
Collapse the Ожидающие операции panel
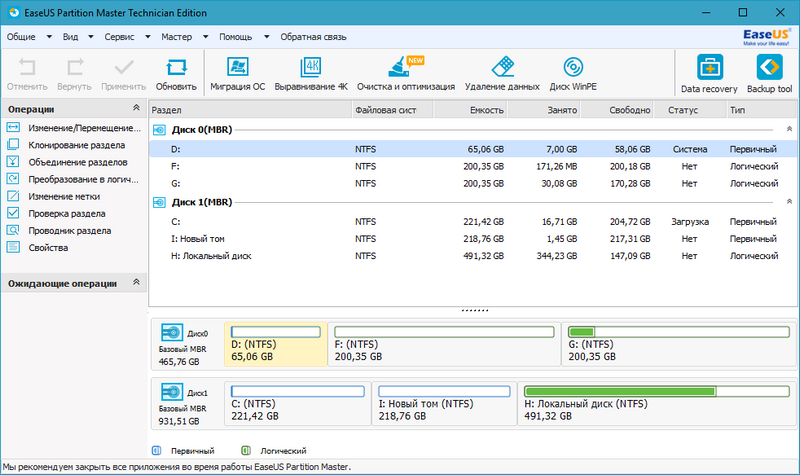pyautogui.click(x=136, y=282)
